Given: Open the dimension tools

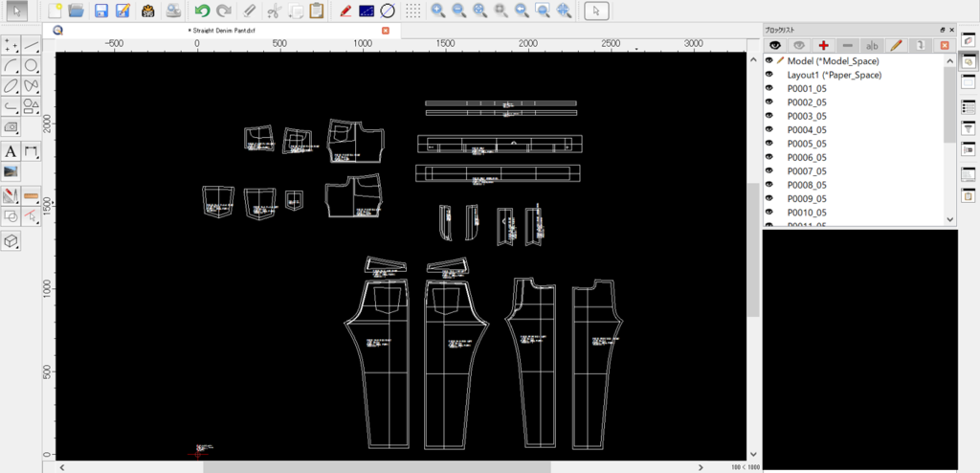Looking at the screenshot, I should point(32,151).
